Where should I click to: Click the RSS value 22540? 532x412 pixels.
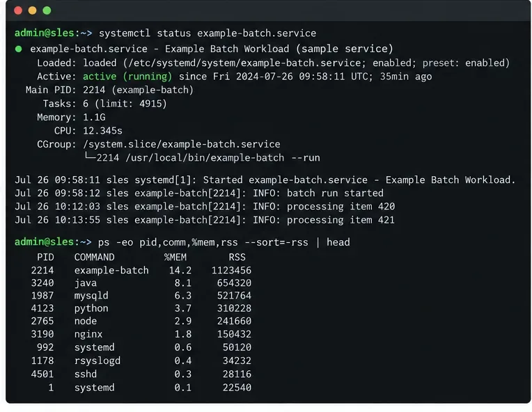[237, 388]
